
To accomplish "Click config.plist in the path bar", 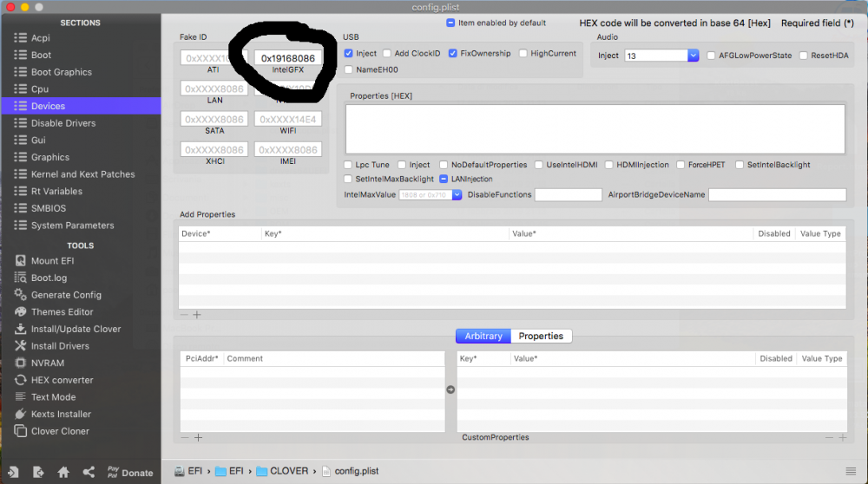I will tap(351, 471).
